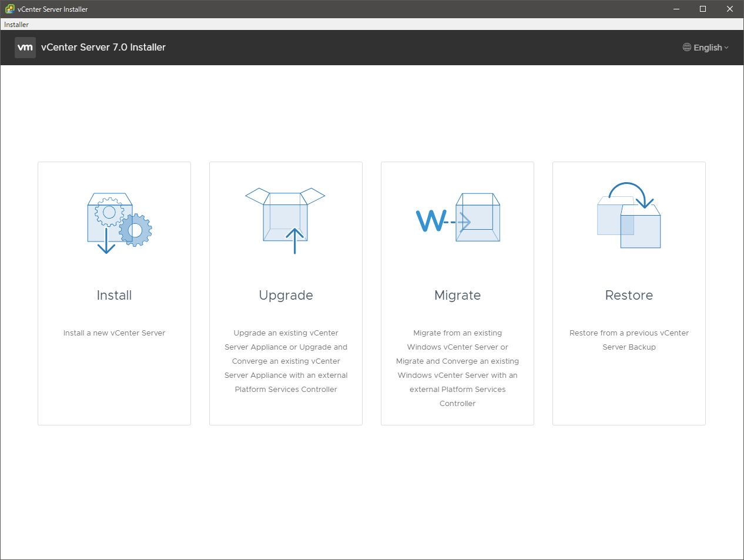Choose the Migrate heading

(x=457, y=295)
